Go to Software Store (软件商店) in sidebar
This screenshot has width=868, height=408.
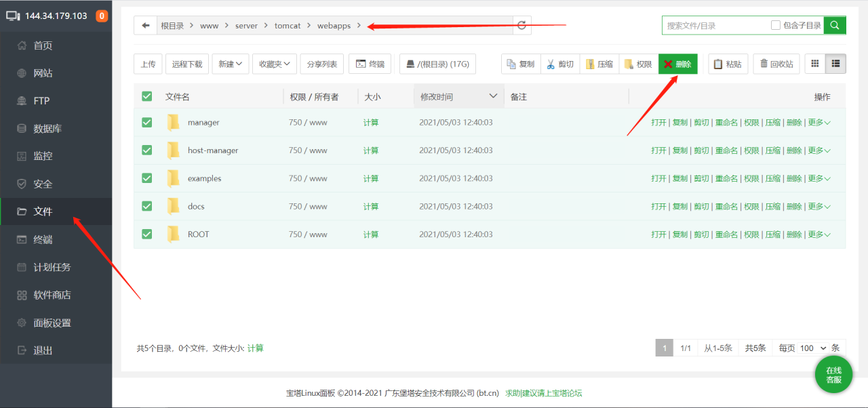pos(52,295)
